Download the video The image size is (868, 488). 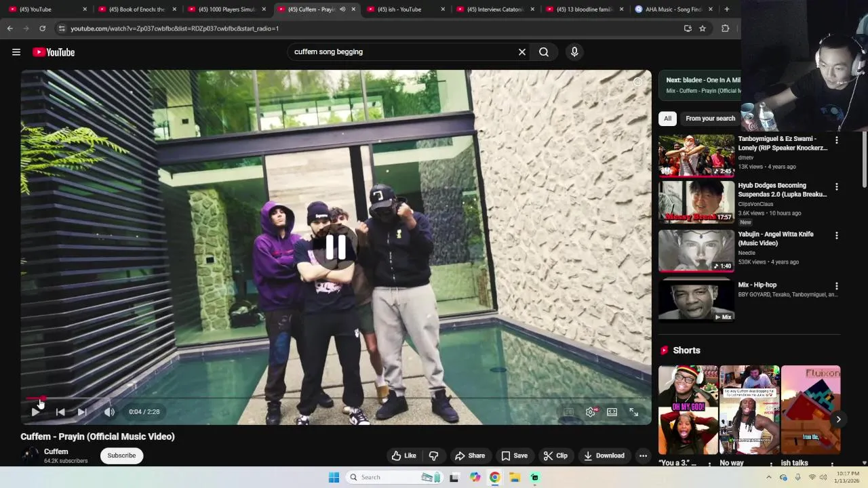[604, 455]
